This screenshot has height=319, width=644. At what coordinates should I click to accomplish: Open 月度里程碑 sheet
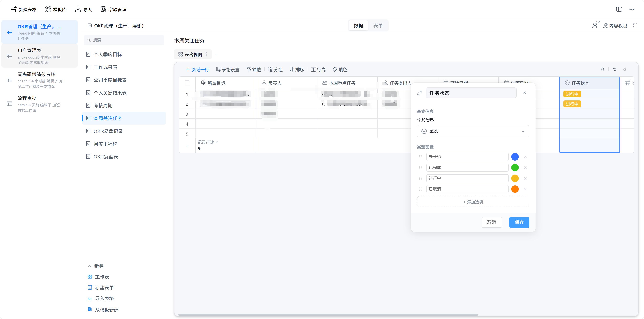(x=124, y=144)
